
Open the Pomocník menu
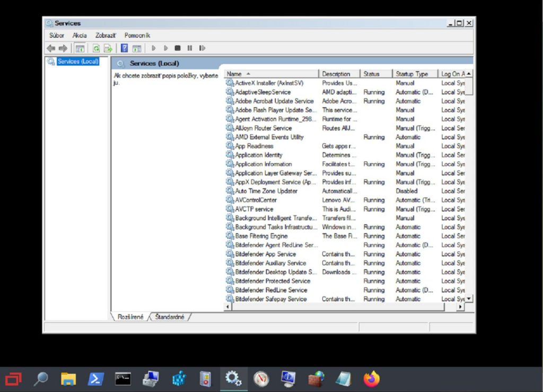pyautogui.click(x=137, y=35)
